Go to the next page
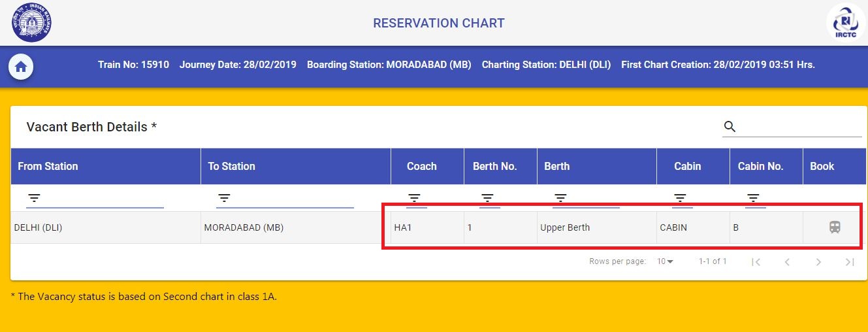 coord(818,262)
